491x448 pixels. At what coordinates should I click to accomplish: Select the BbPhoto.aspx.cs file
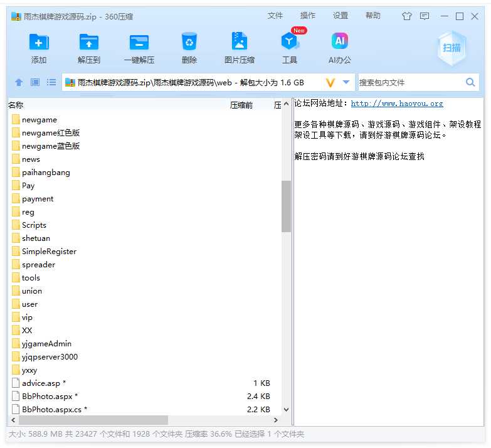point(50,409)
